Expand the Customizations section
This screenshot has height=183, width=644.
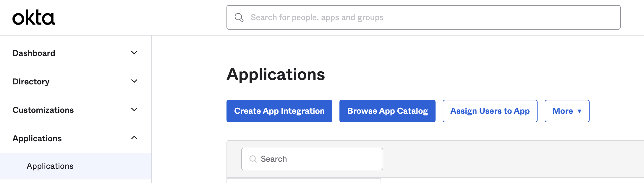click(x=135, y=109)
